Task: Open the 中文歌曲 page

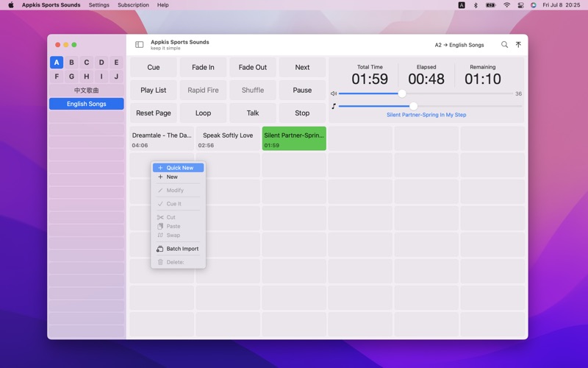Action: point(86,91)
